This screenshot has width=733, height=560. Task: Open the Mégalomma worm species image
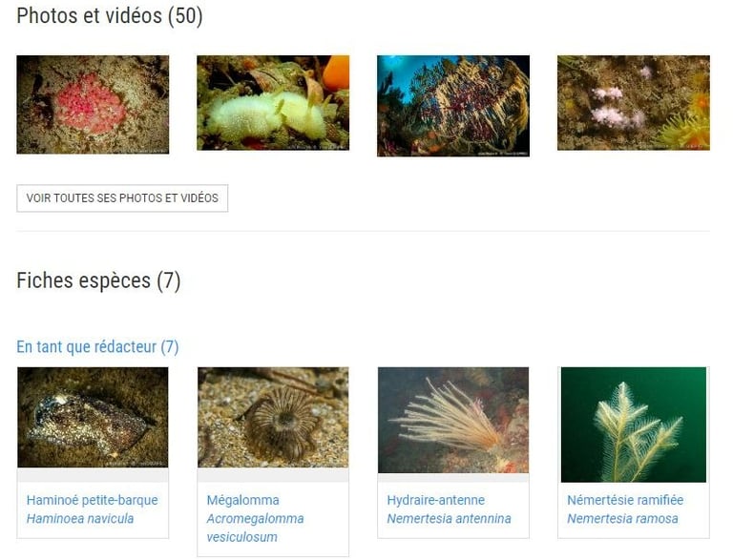click(273, 418)
